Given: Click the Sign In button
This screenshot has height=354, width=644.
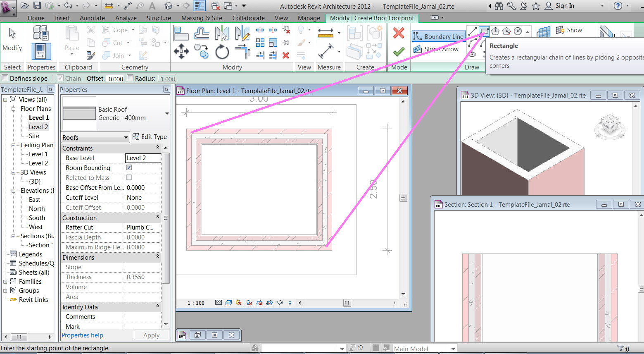Looking at the screenshot, I should point(560,6).
